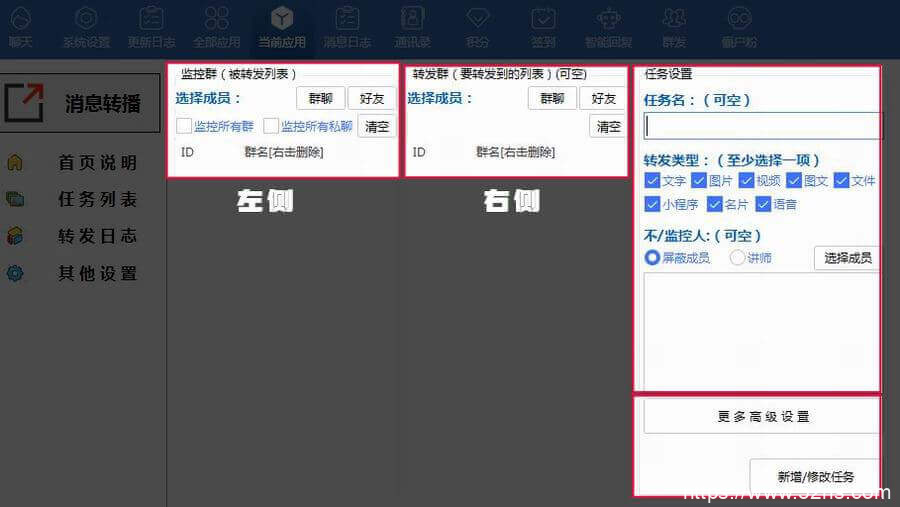Focus the 任务名 text field

tap(763, 126)
